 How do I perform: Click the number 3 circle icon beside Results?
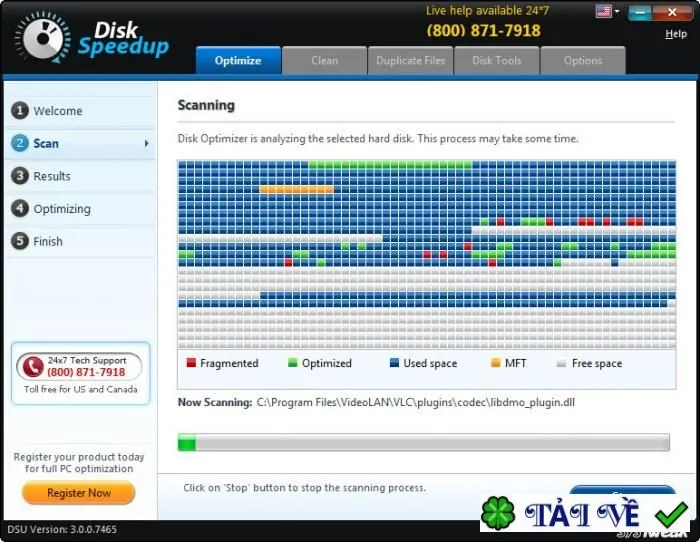(x=20, y=176)
